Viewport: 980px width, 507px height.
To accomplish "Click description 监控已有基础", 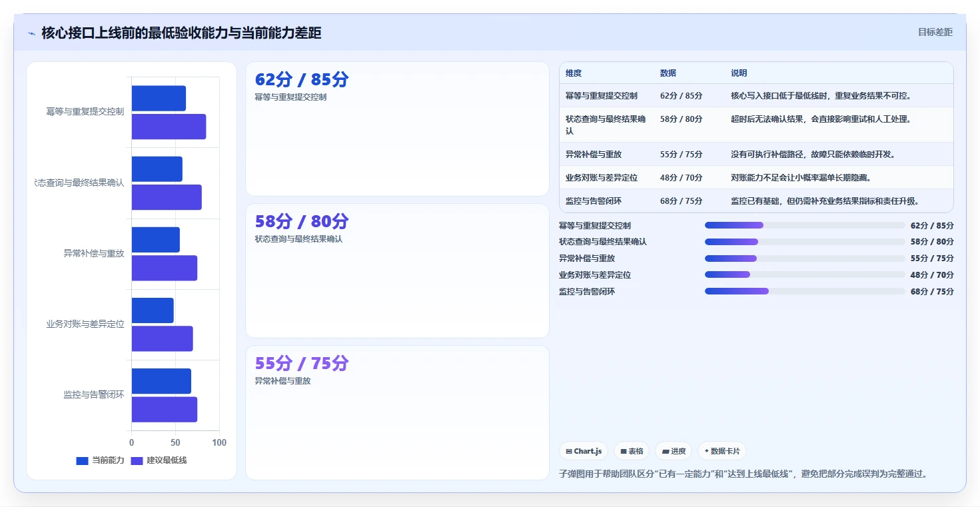I will (825, 201).
